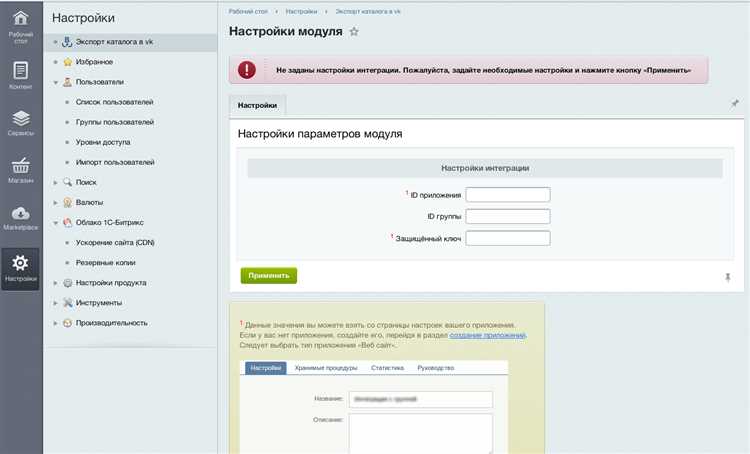This screenshot has height=454, width=750.
Task: Select the Настройки tab in example image
Action: click(x=265, y=368)
